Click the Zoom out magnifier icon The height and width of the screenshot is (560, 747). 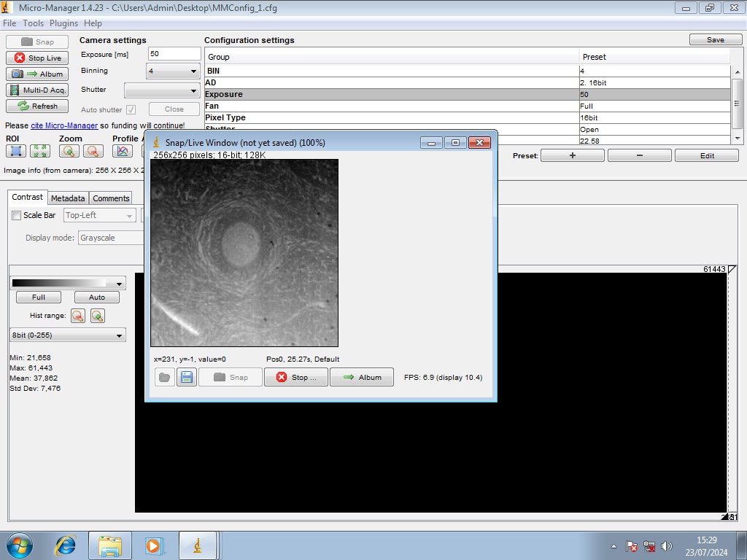click(x=93, y=151)
